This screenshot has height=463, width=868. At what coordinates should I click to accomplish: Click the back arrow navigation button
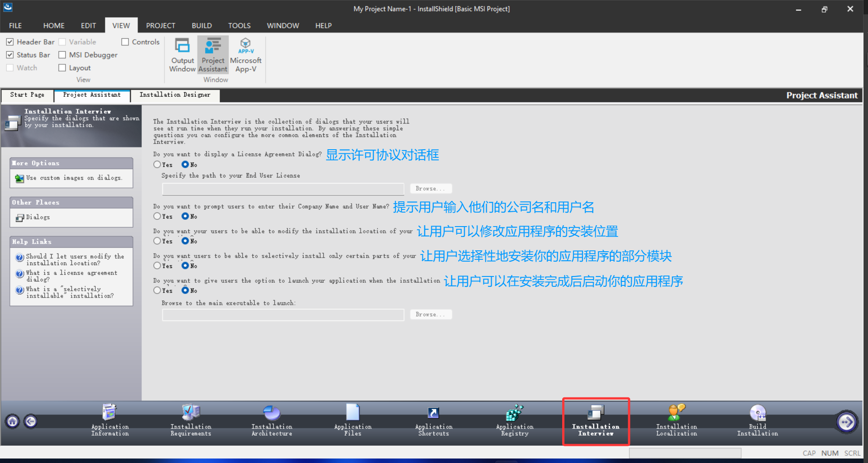[31, 421]
